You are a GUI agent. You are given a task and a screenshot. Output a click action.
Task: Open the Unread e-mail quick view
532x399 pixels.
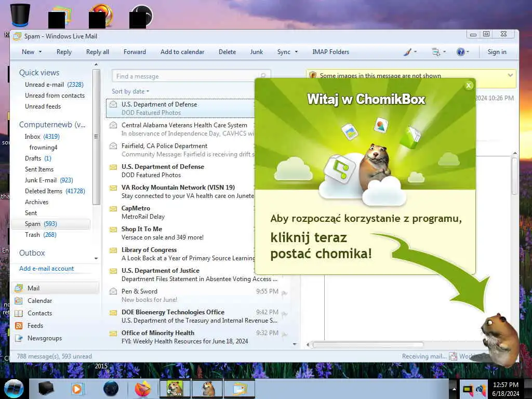click(x=54, y=85)
